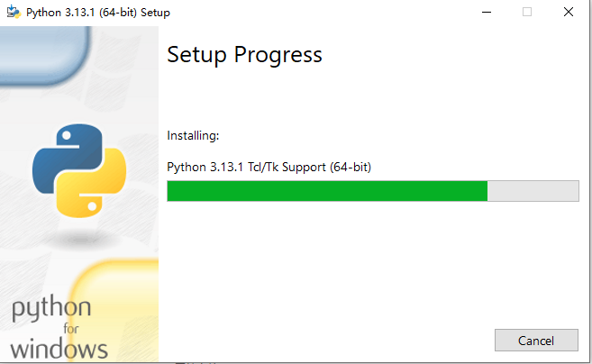This screenshot has height=364, width=592.
Task: Close the Python 3.13.1 Setup window
Action: pyautogui.click(x=568, y=13)
